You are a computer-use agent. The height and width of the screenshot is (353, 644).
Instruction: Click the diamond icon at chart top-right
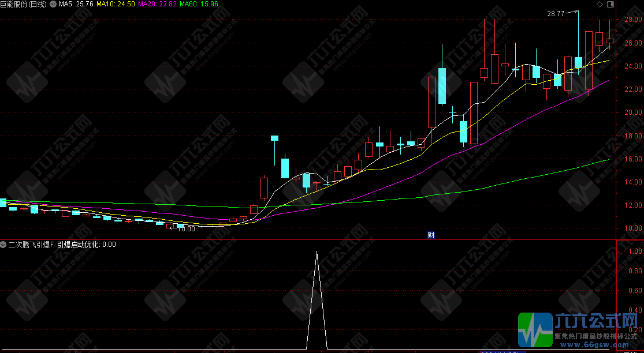tap(600, 5)
